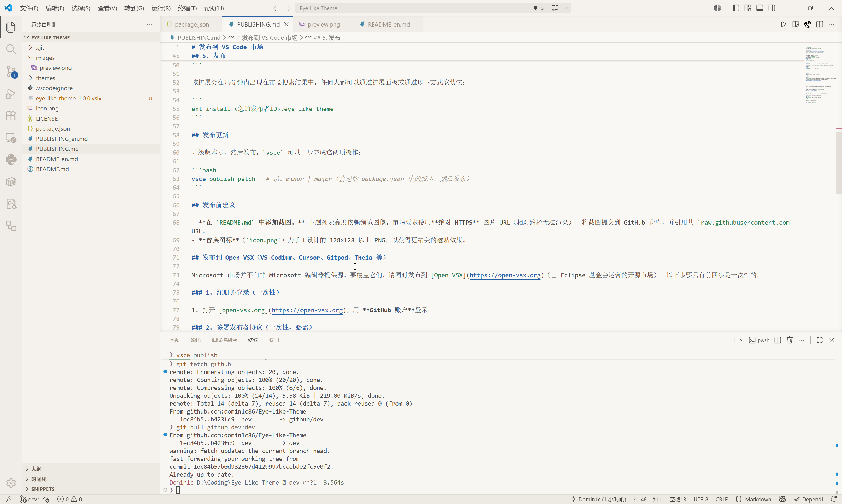Open editor more actions ellipsis
This screenshot has width=842, height=504.
coord(831,24)
